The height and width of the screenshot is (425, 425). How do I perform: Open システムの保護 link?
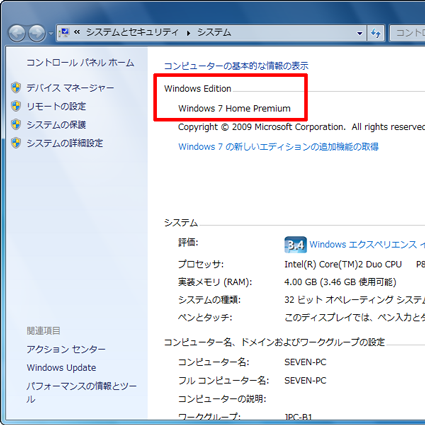click(56, 125)
